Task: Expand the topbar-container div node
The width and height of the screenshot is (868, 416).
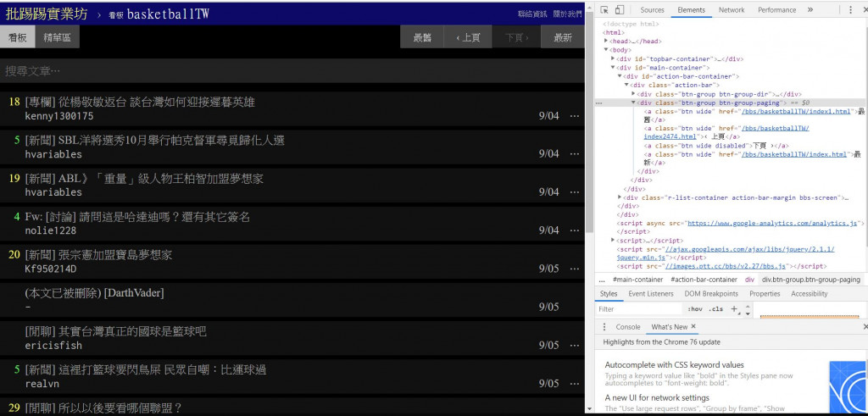Action: [613, 58]
